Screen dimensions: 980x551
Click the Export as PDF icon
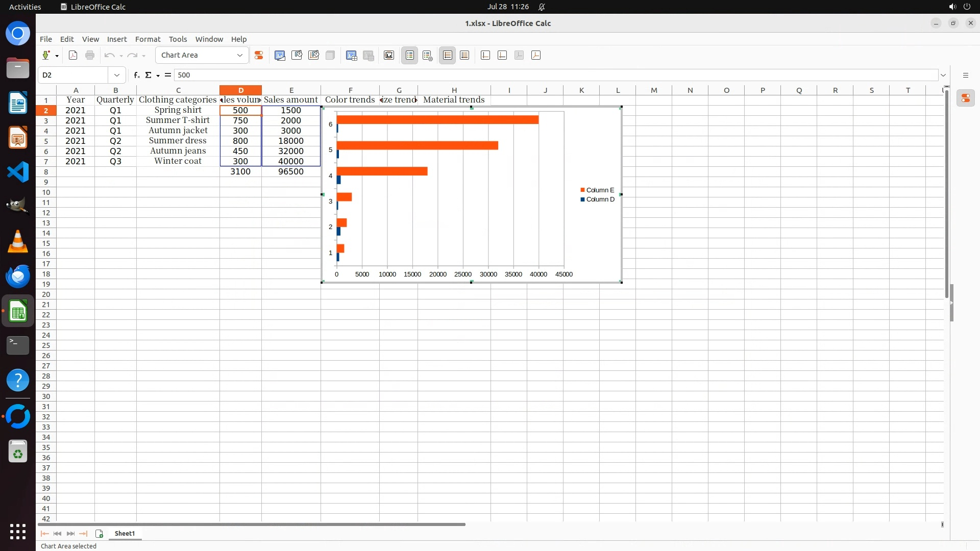(73, 55)
